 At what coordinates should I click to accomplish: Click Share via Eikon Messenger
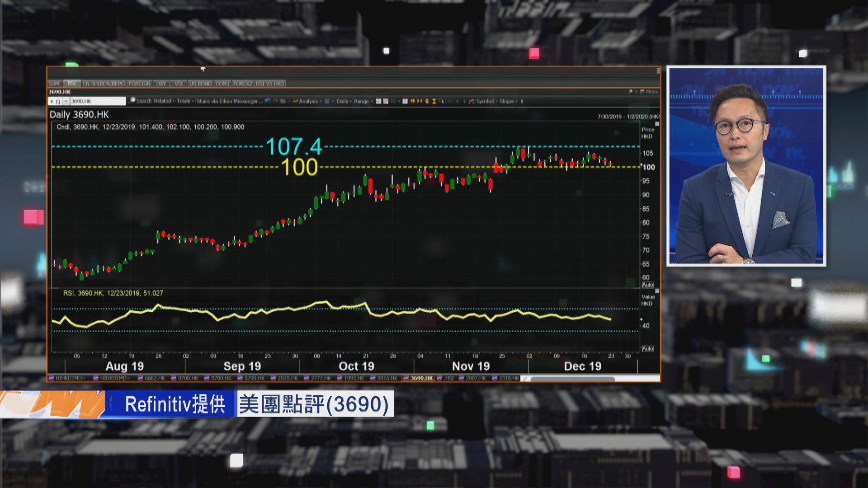pos(229,101)
